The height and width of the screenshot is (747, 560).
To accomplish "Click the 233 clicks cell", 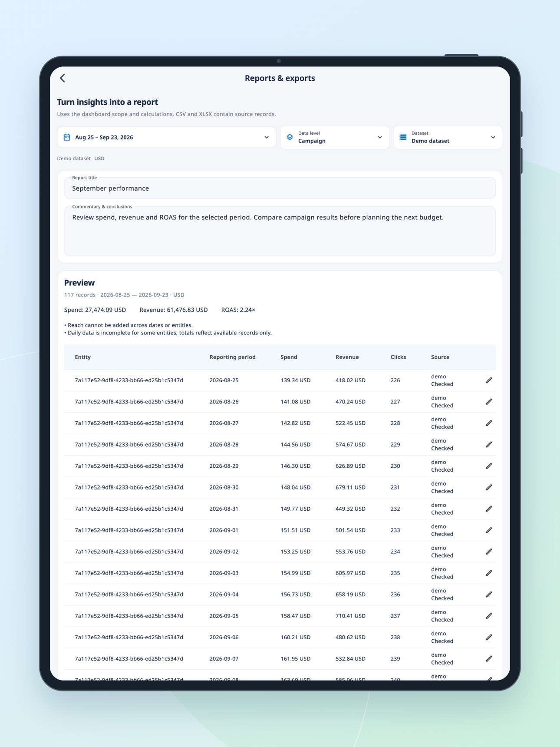I will pos(395,530).
